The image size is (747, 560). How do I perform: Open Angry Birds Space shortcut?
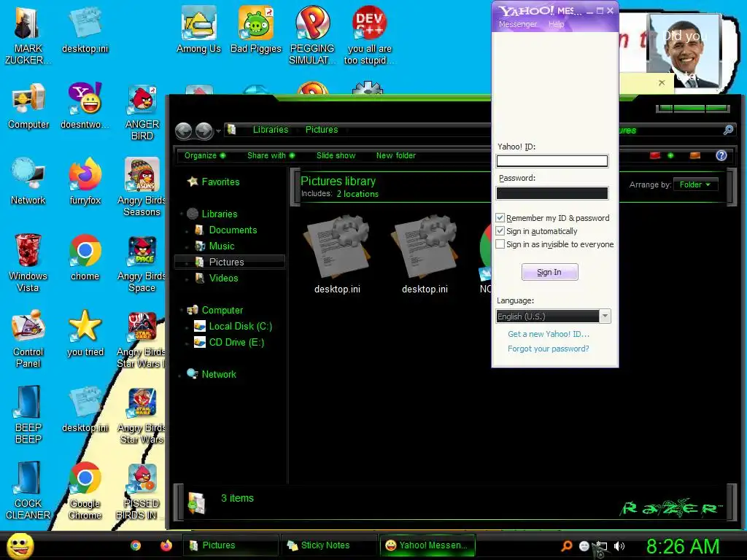[142, 262]
